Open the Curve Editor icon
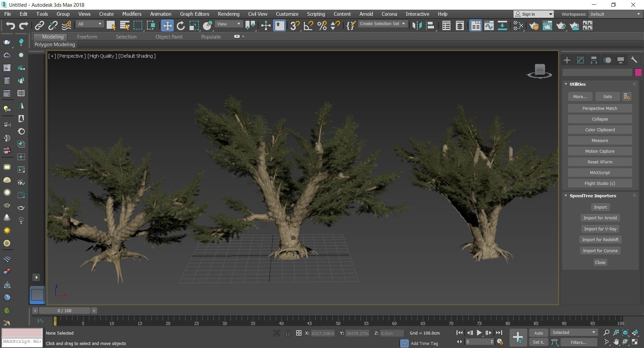Screen dimensions: 644x348 click(x=489, y=26)
